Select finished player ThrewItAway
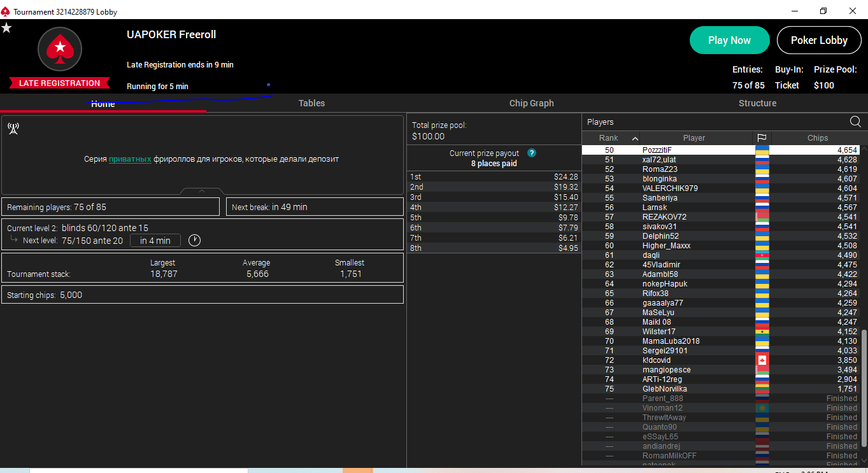Image resolution: width=868 pixels, height=473 pixels. coord(720,418)
